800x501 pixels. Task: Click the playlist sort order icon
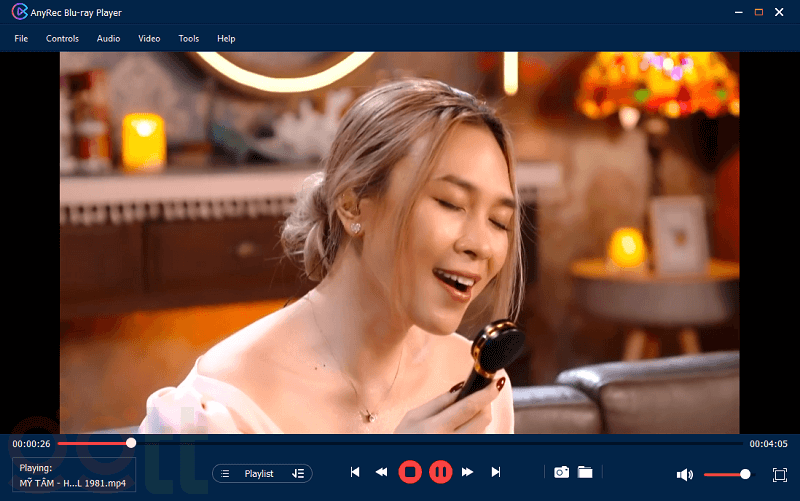click(x=297, y=474)
